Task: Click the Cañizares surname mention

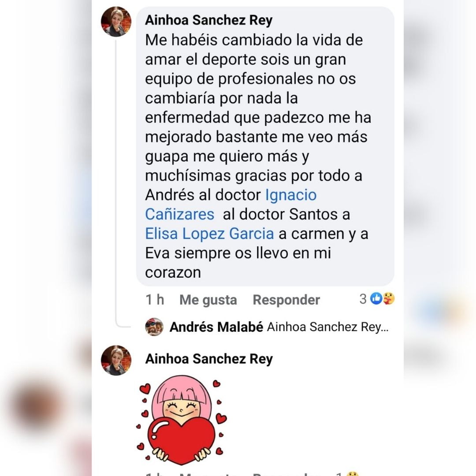Action: 180,214
